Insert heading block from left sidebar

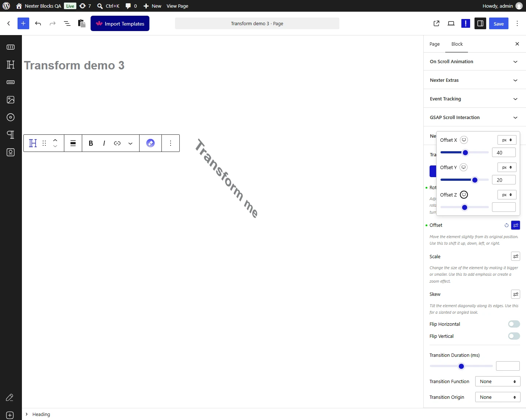point(11,65)
